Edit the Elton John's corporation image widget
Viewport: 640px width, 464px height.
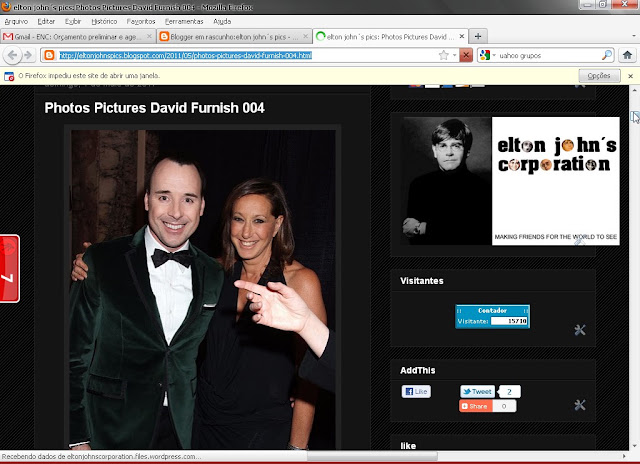tap(580, 242)
